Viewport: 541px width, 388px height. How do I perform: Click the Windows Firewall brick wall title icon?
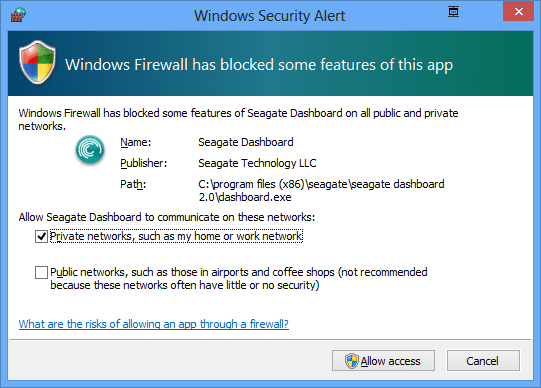pyautogui.click(x=18, y=15)
